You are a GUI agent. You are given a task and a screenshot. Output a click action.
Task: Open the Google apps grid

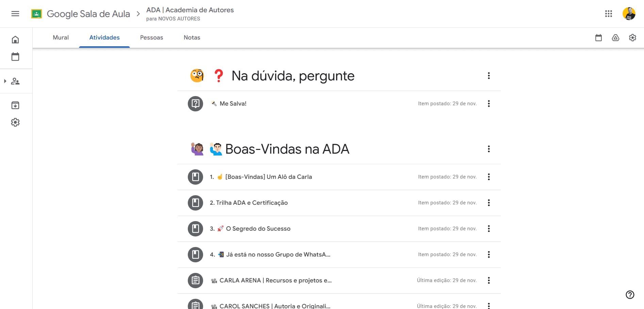(608, 14)
